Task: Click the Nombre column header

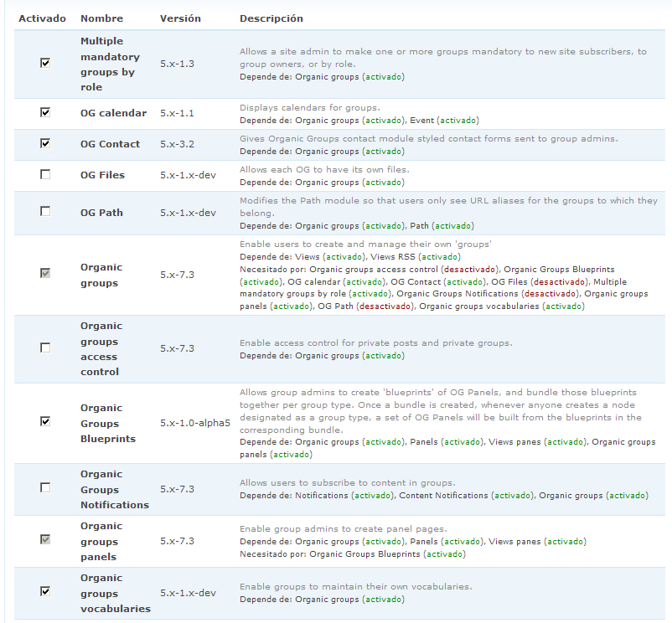Action: coord(101,18)
